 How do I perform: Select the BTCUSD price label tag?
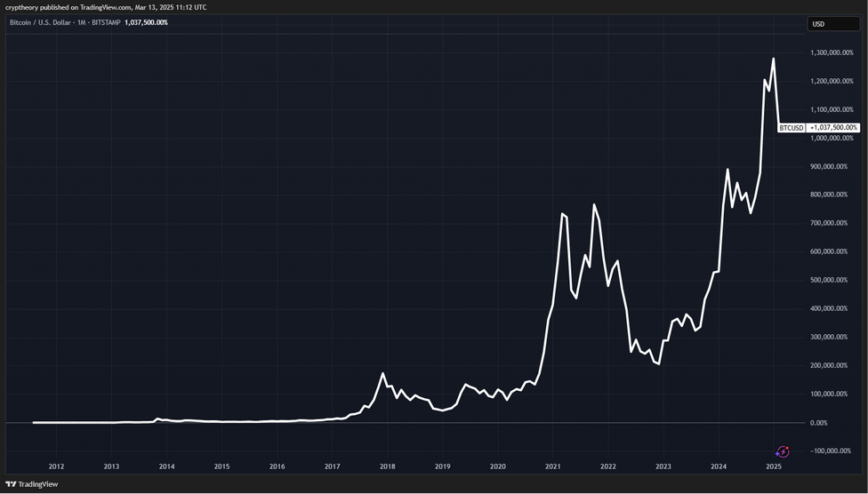(x=791, y=128)
